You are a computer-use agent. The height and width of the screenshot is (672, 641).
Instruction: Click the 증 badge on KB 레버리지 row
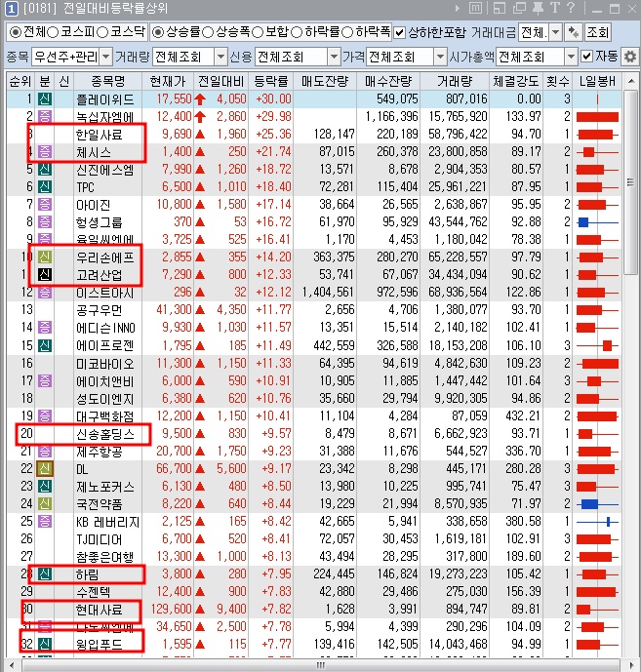(45, 522)
